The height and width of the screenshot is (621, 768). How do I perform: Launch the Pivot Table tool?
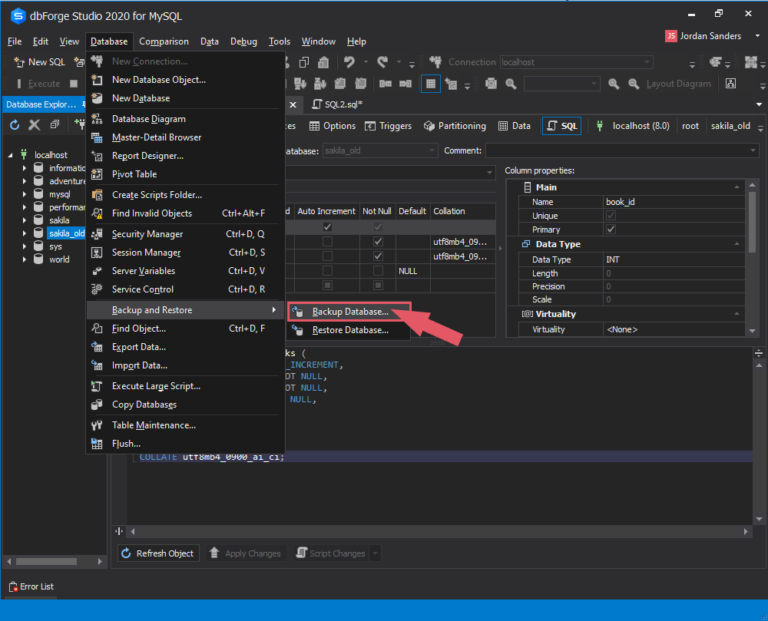[x=134, y=174]
